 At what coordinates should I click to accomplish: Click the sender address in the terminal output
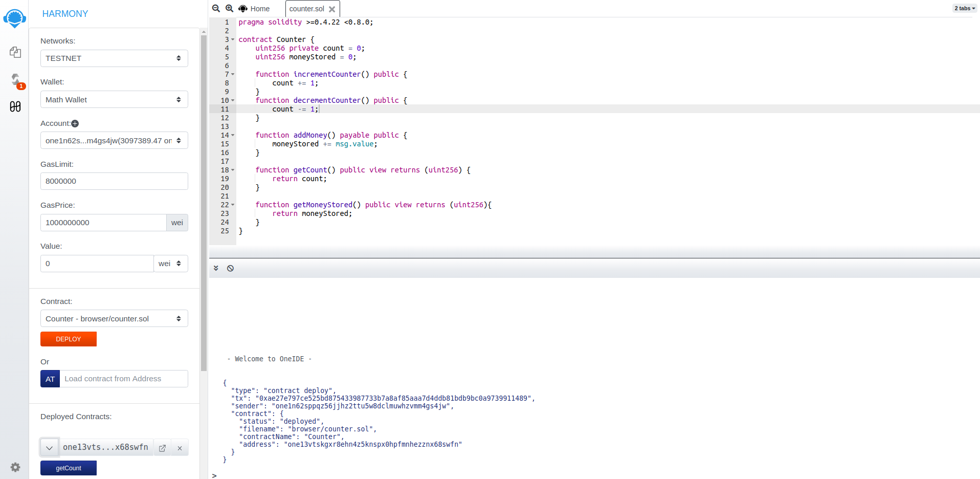tap(362, 406)
